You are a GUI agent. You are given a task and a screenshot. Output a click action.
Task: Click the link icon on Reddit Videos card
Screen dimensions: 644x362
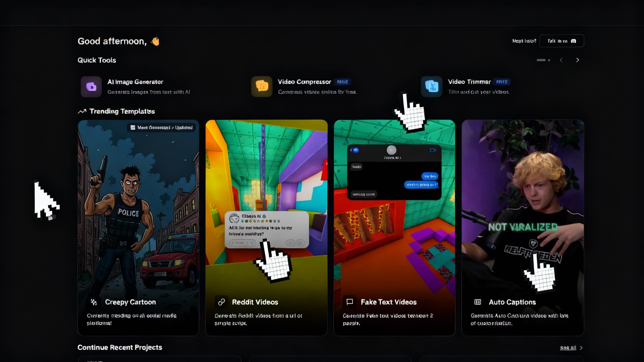point(221,302)
